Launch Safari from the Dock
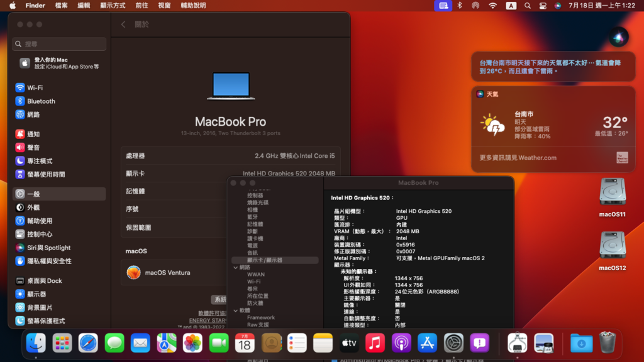 click(88, 343)
